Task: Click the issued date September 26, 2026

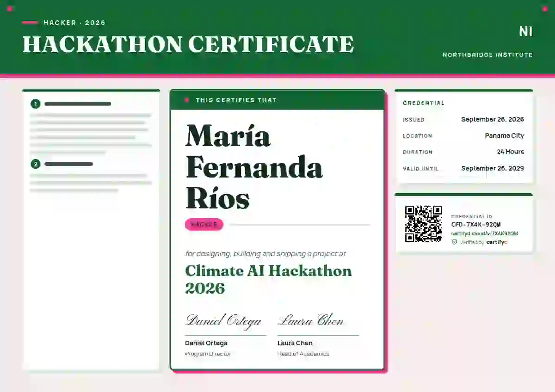Action: 493,119
